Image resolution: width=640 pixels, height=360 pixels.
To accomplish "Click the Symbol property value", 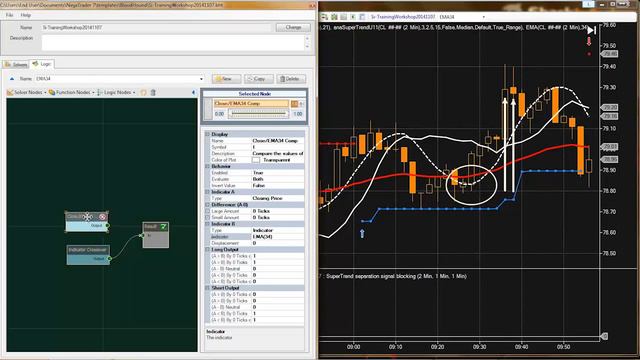I will pos(278,147).
